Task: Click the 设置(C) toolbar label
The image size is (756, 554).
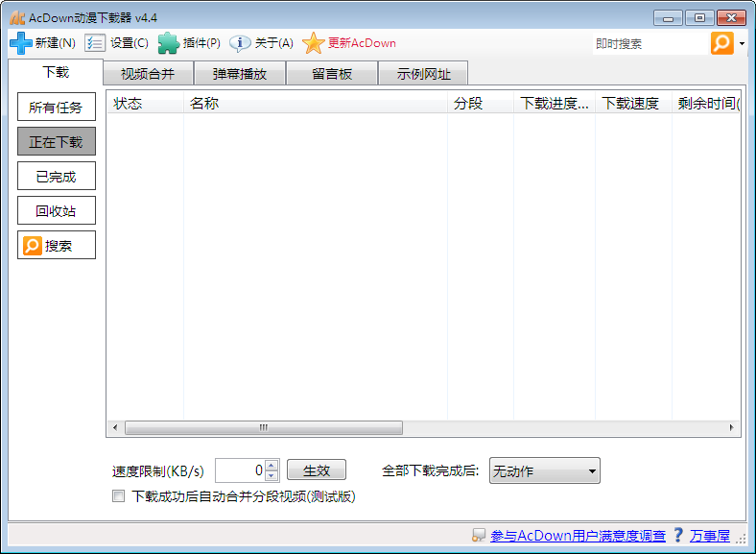Action: point(130,43)
